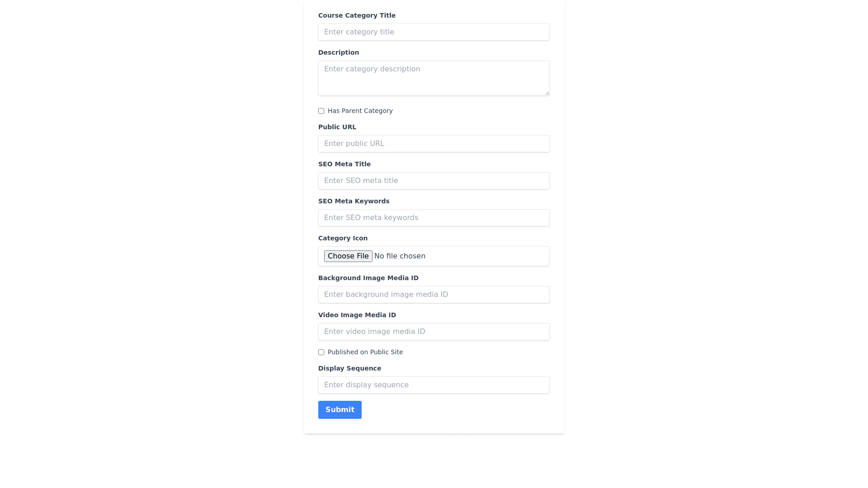The height and width of the screenshot is (488, 868).
Task: Click the Display Sequence input field
Action: [434, 385]
